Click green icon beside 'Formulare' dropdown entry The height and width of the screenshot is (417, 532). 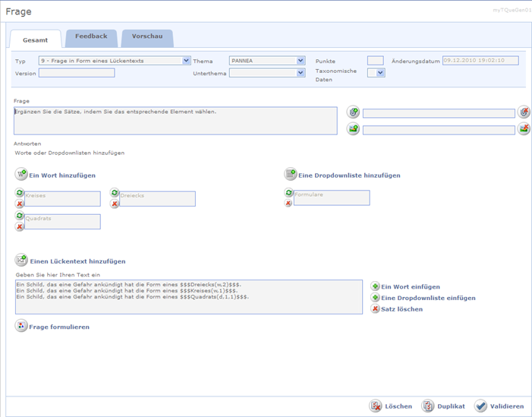pos(288,193)
